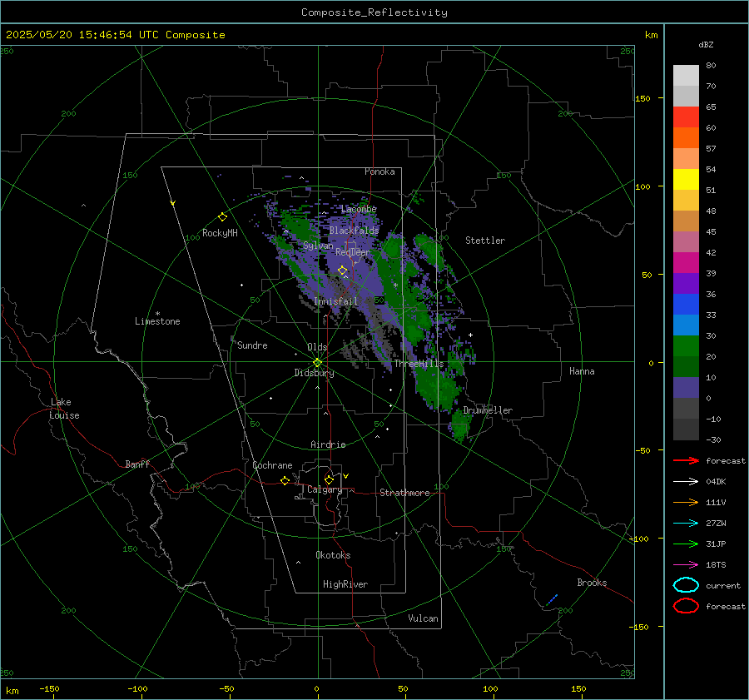
Task: Select the yellow 51-54 dBZ color swatch
Action: coord(686,179)
